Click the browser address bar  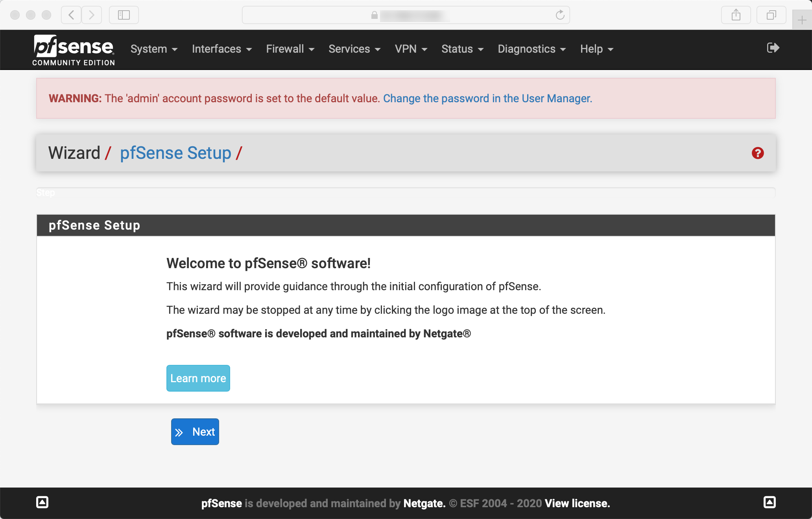pos(405,15)
